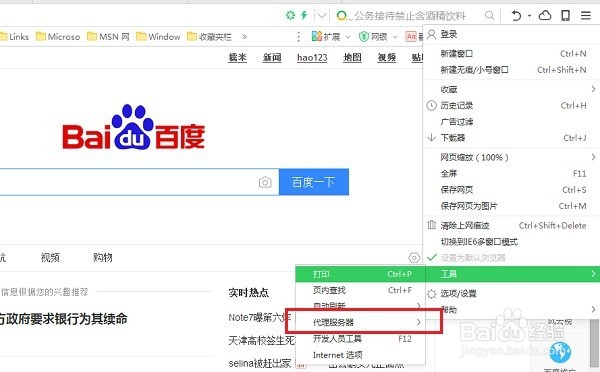Select 开发人员工具 in the tools submenu
Viewport: 600px width, 372px height.
tap(360, 339)
